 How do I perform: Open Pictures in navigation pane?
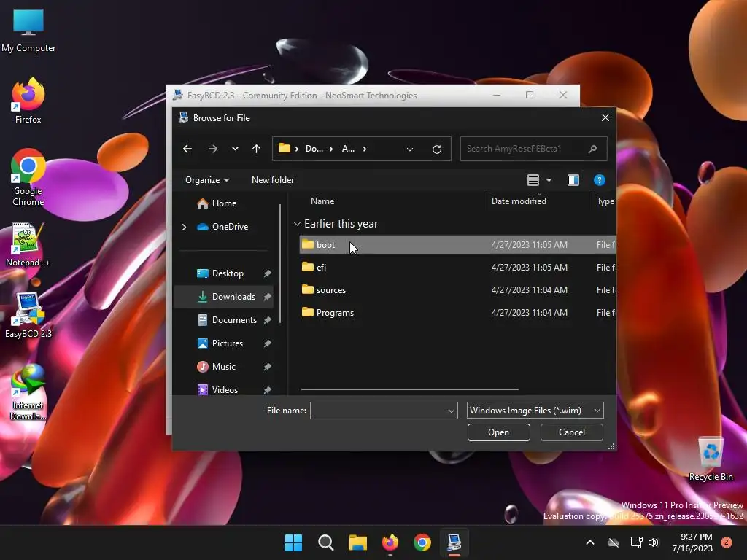point(228,343)
